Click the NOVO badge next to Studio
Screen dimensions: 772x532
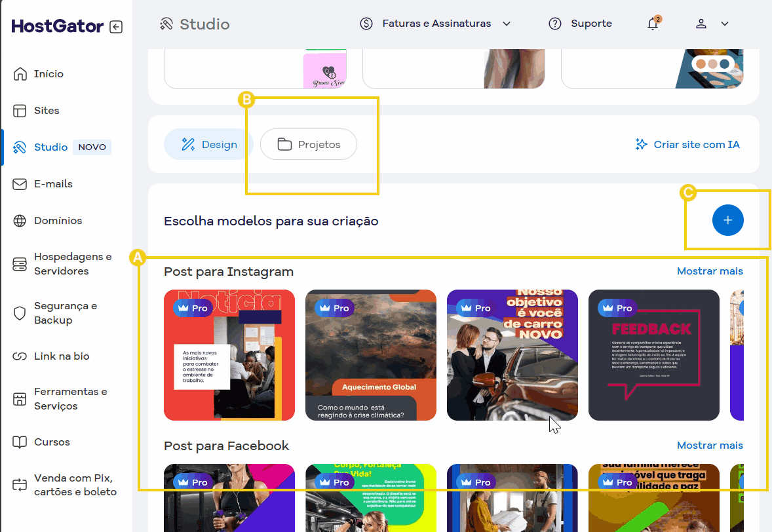tap(92, 147)
